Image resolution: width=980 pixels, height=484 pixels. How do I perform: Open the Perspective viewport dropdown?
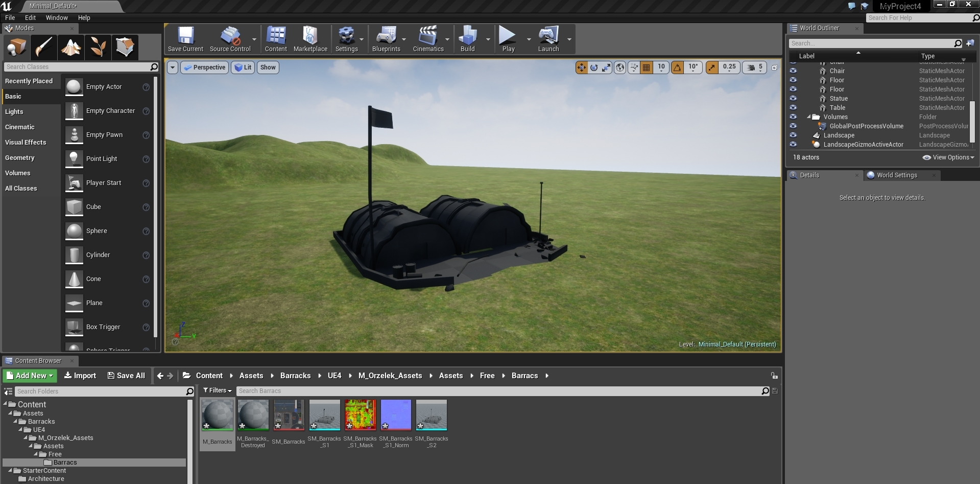(x=204, y=67)
